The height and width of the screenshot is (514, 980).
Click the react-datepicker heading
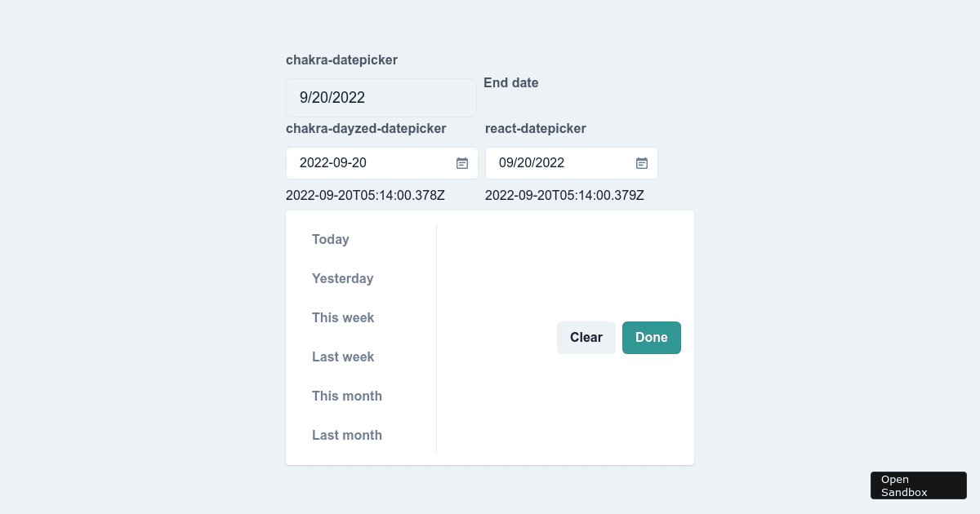click(x=536, y=128)
